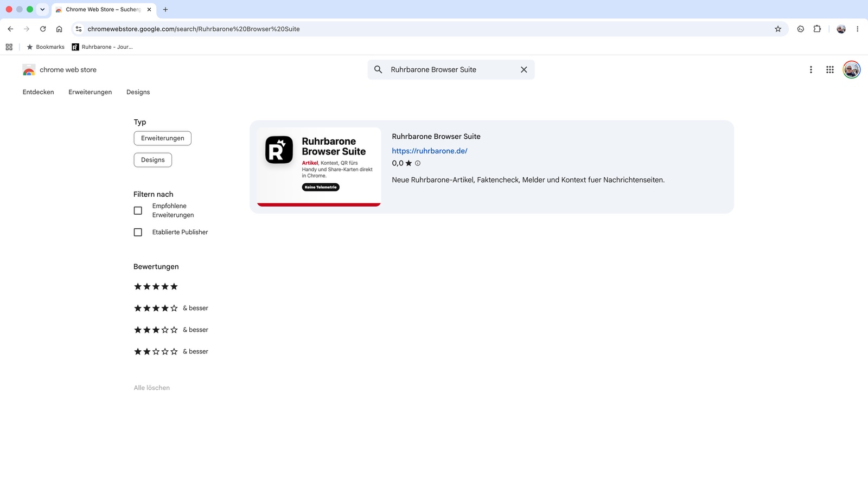Open the media or performance toolbar icon
Image resolution: width=868 pixels, height=488 pixels.
pos(801,29)
